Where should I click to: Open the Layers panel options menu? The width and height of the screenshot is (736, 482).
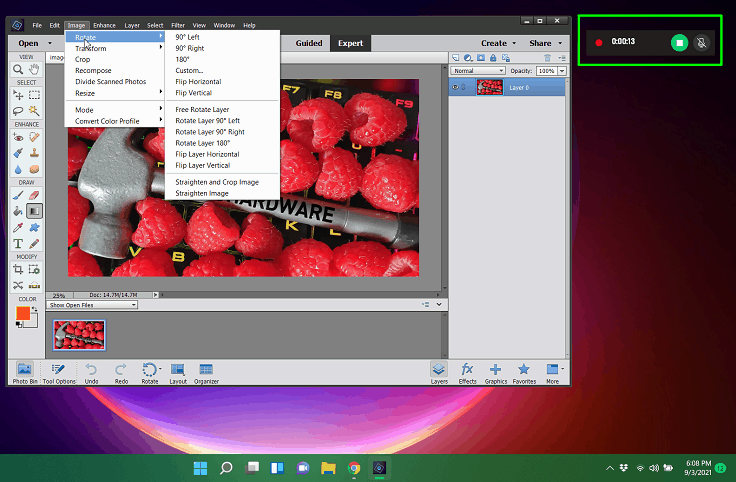[561, 58]
